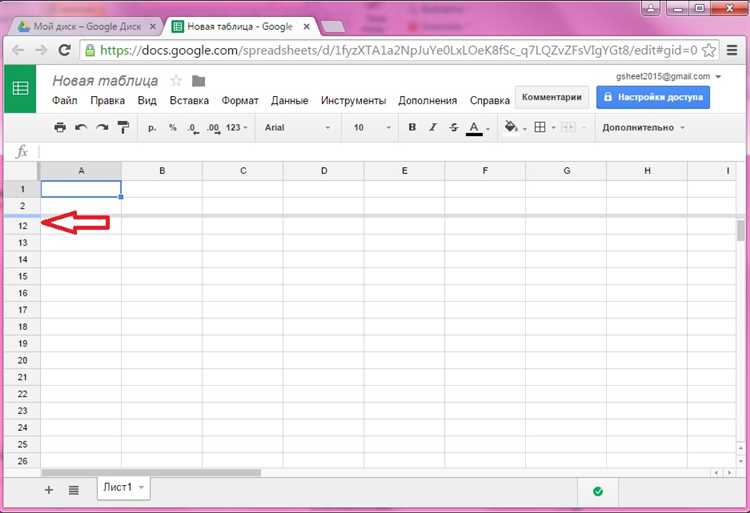Open the Дополнения menu
The image size is (750, 513).
[x=428, y=100]
